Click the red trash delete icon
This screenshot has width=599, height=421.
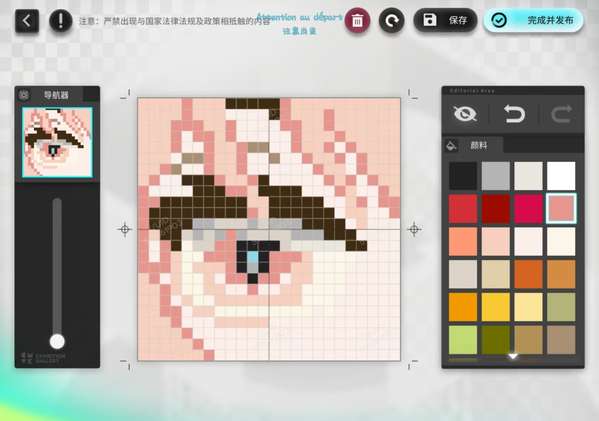[x=357, y=20]
